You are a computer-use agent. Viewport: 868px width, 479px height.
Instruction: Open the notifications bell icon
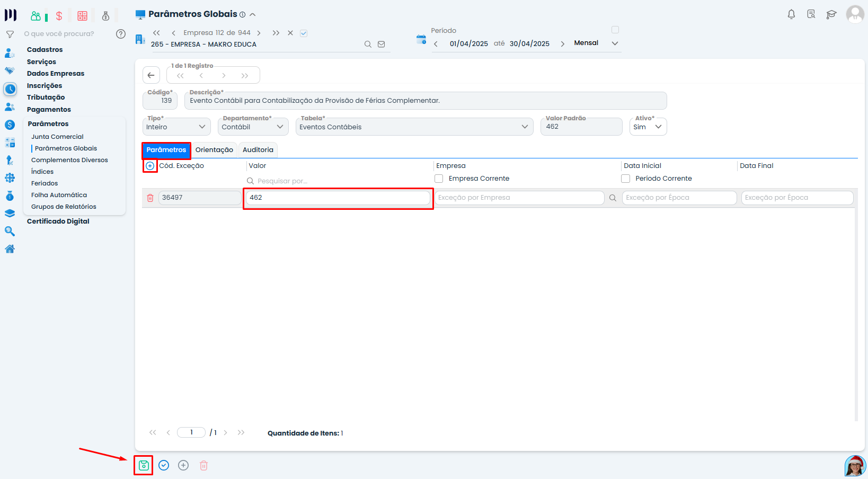(x=791, y=14)
